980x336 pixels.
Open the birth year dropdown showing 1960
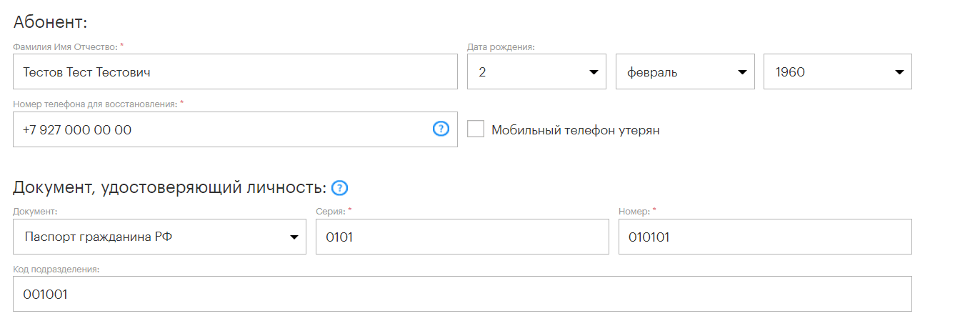coord(837,72)
